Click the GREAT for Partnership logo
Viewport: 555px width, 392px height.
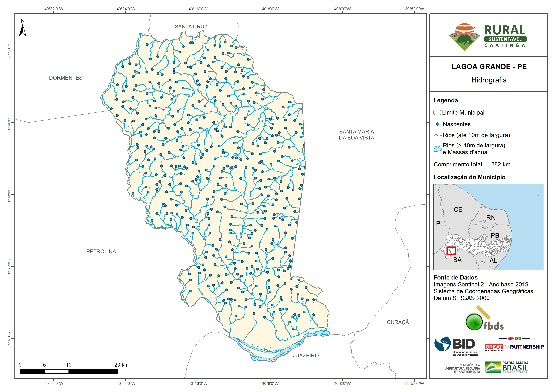(x=514, y=347)
